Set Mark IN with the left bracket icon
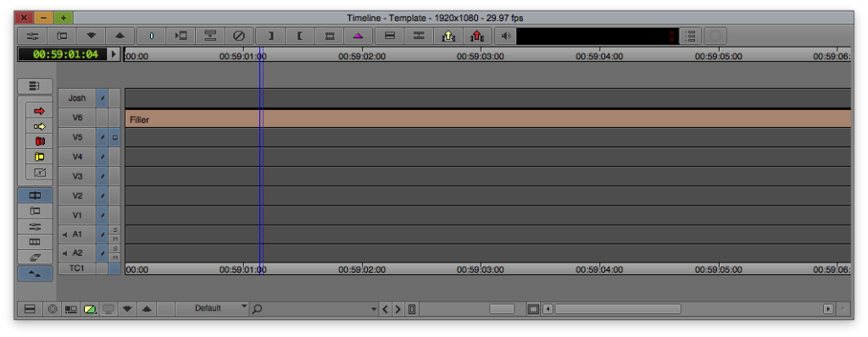This screenshot has height=337, width=868. 299,36
